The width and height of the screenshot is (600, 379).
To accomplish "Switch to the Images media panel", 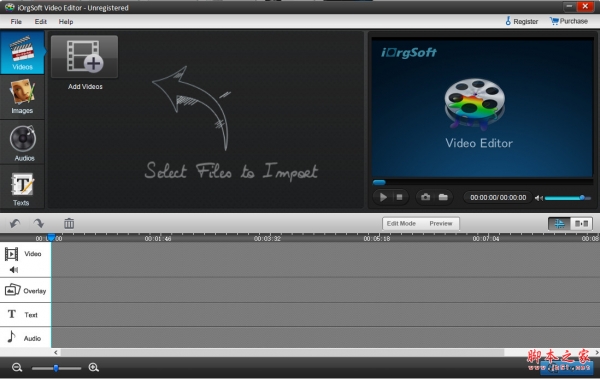I will (22, 96).
